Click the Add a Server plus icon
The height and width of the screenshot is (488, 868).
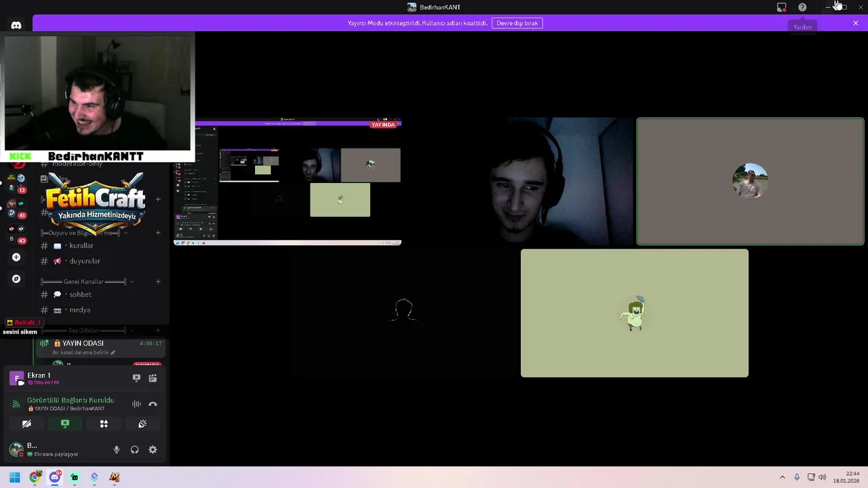click(x=16, y=257)
